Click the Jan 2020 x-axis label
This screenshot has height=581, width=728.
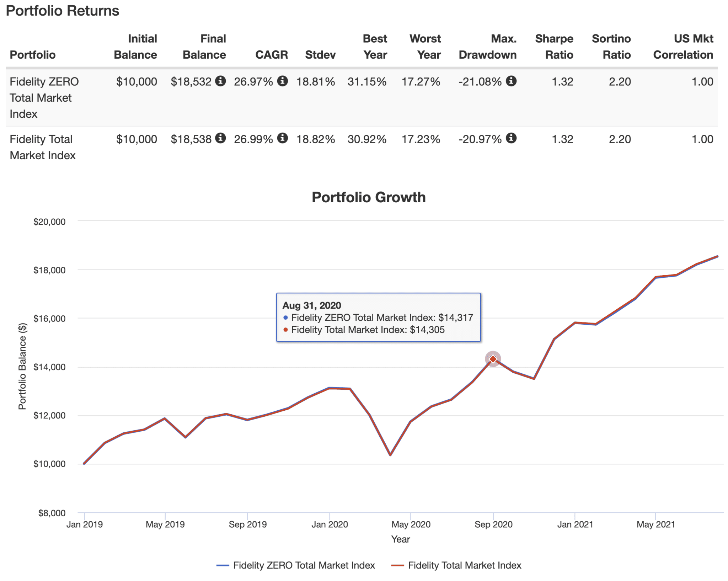pos(330,524)
